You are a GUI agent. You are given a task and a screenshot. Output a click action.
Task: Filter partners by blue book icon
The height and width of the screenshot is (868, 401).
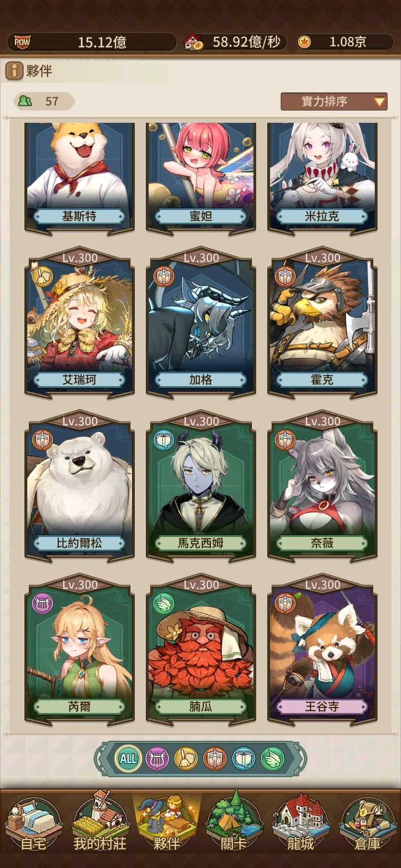[x=244, y=759]
